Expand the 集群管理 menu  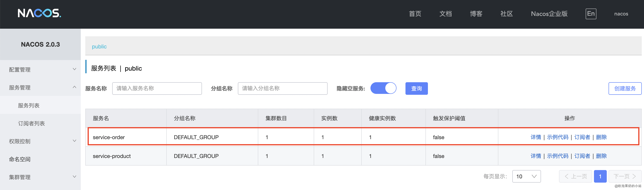40,177
